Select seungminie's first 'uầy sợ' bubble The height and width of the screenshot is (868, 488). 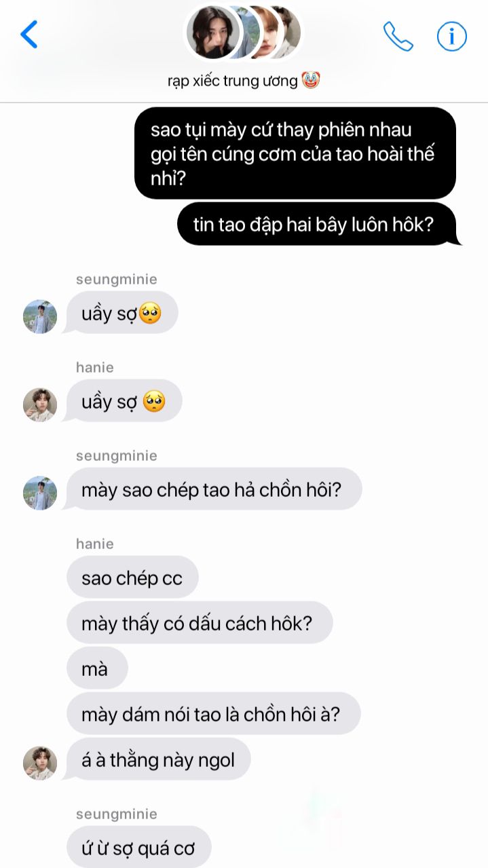(121, 313)
